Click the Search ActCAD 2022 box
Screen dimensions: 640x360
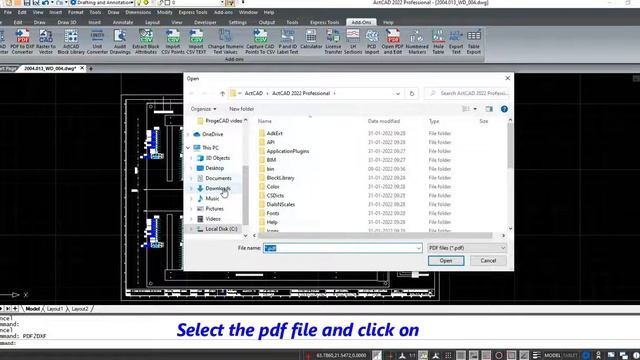(467, 93)
